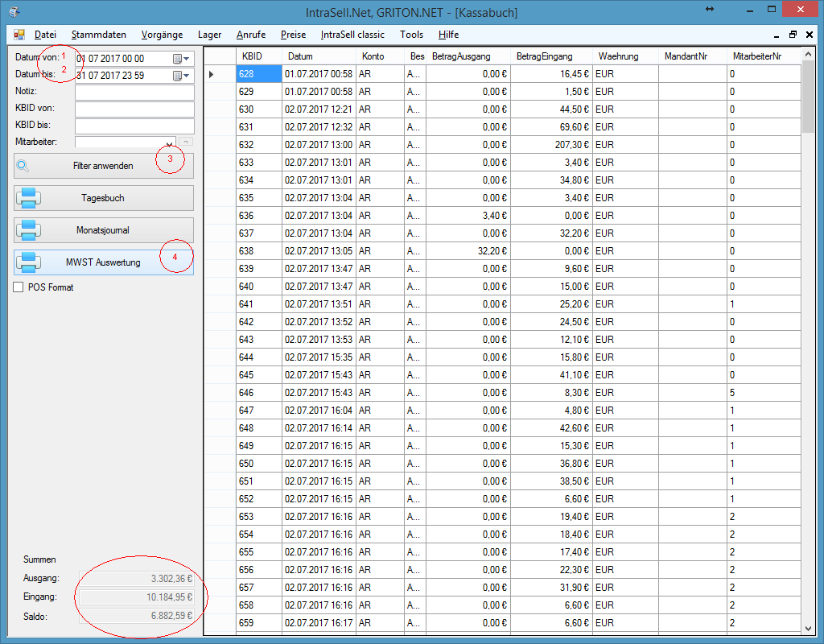Click the Ausgang sum field 3.302,36 €
Image resolution: width=824 pixels, height=644 pixels.
click(x=137, y=578)
